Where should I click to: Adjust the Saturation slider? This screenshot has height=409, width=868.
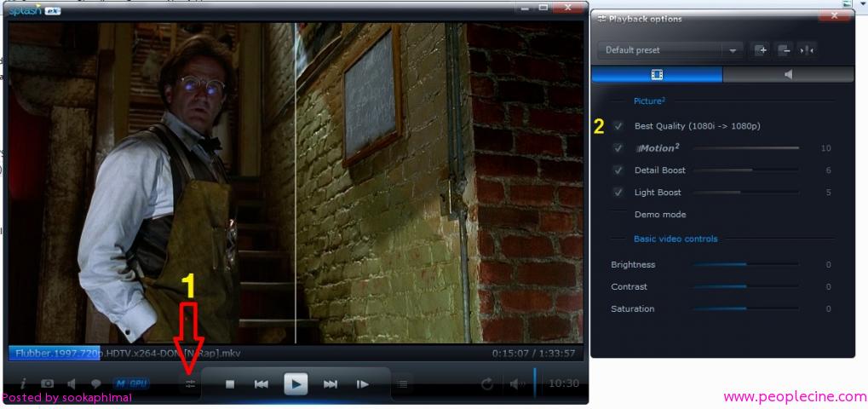point(746,308)
